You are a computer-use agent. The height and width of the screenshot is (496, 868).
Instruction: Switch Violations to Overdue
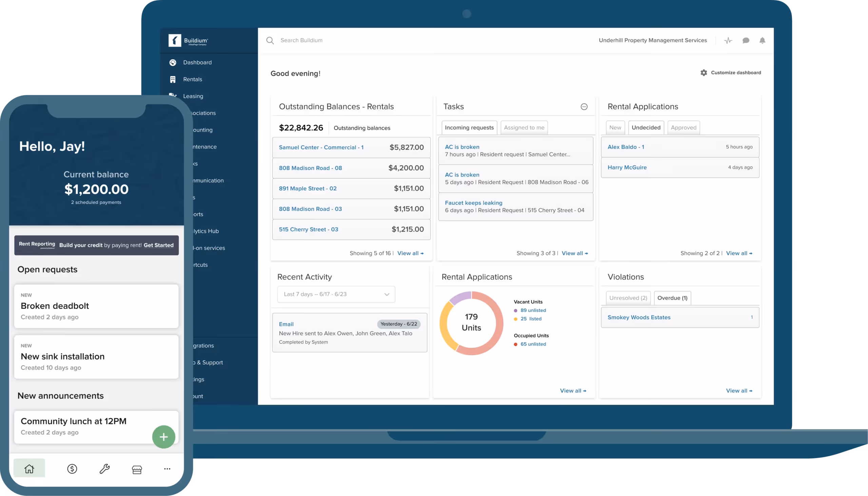[672, 298]
